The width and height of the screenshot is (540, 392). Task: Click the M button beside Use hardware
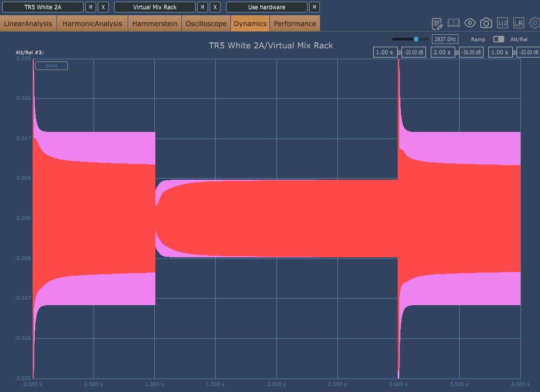click(315, 7)
